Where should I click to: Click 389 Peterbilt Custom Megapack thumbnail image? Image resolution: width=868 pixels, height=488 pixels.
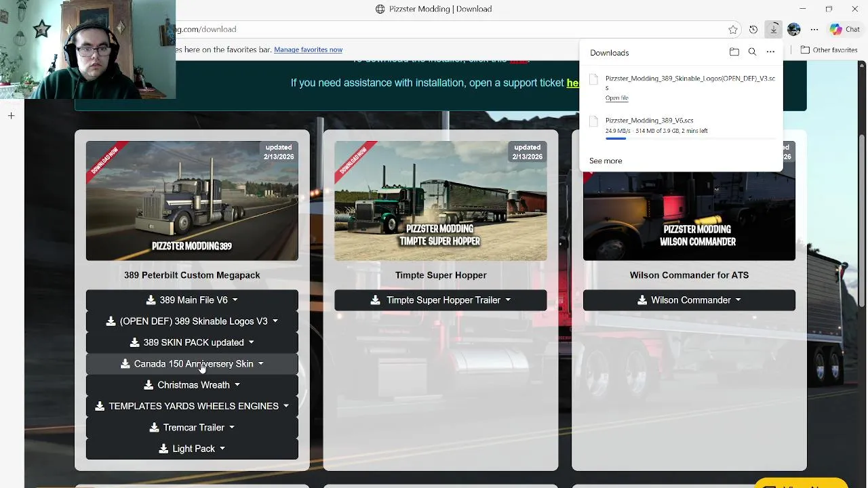[192, 201]
